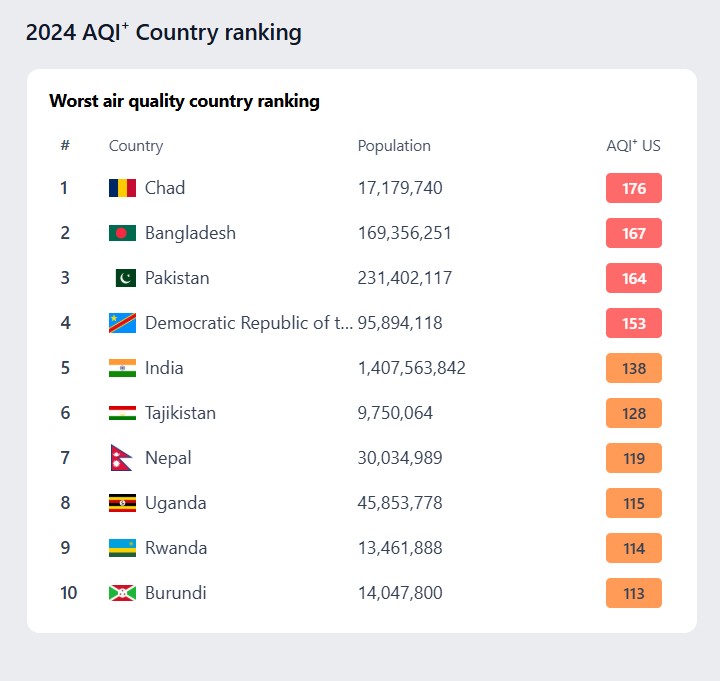Click the Democratic Republic of Congo flag
Image resolution: width=720 pixels, height=681 pixels.
point(122,323)
